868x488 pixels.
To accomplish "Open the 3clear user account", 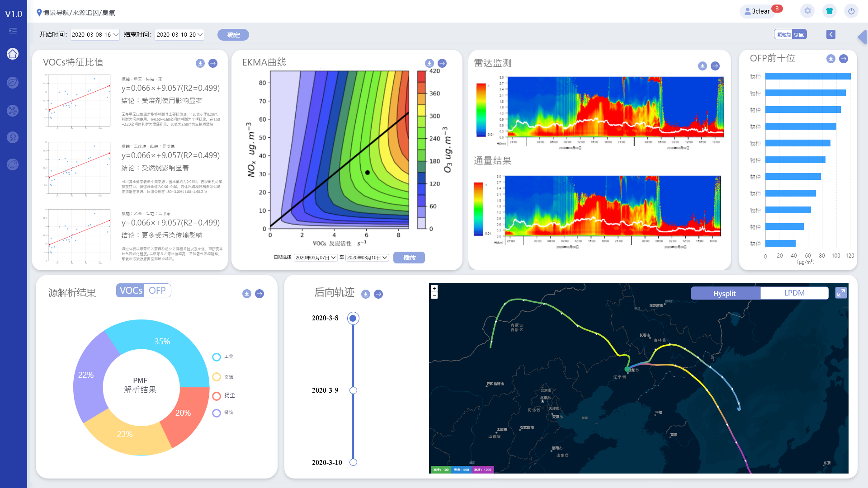I will click(758, 11).
